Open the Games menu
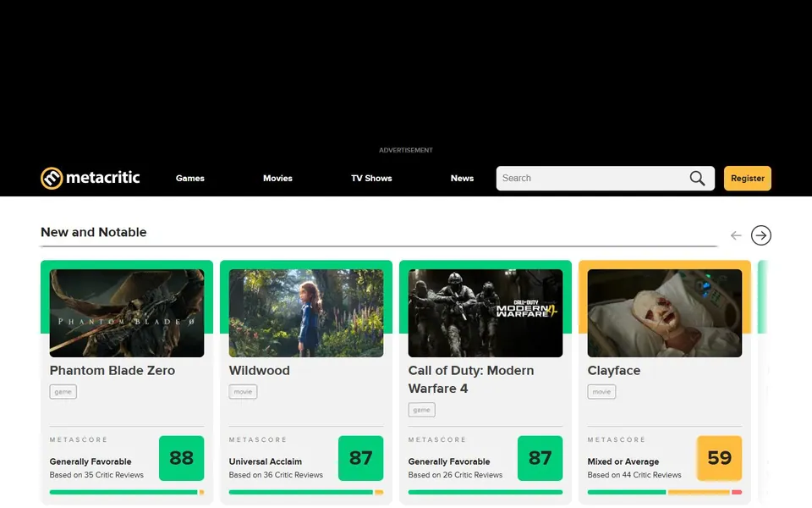This screenshot has height=508, width=812. (190, 179)
